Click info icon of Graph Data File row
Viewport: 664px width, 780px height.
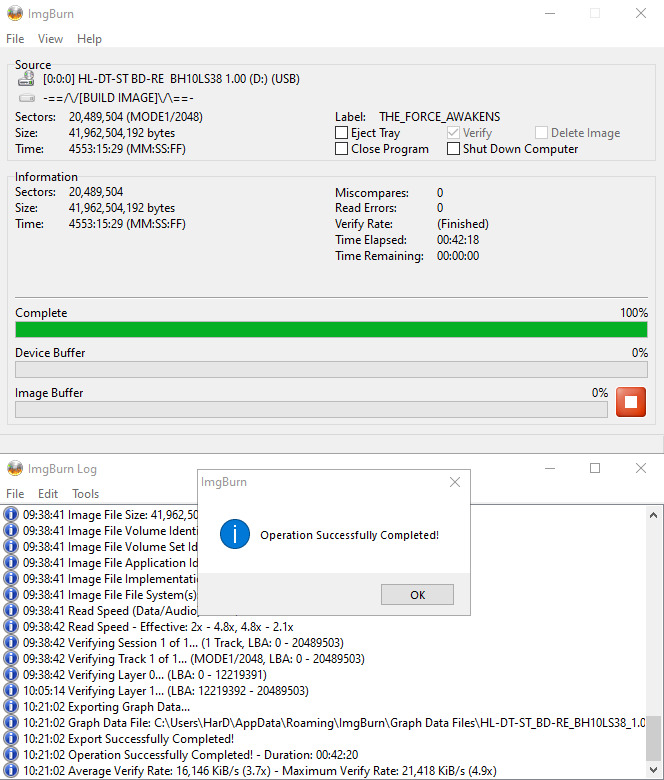click(11, 722)
